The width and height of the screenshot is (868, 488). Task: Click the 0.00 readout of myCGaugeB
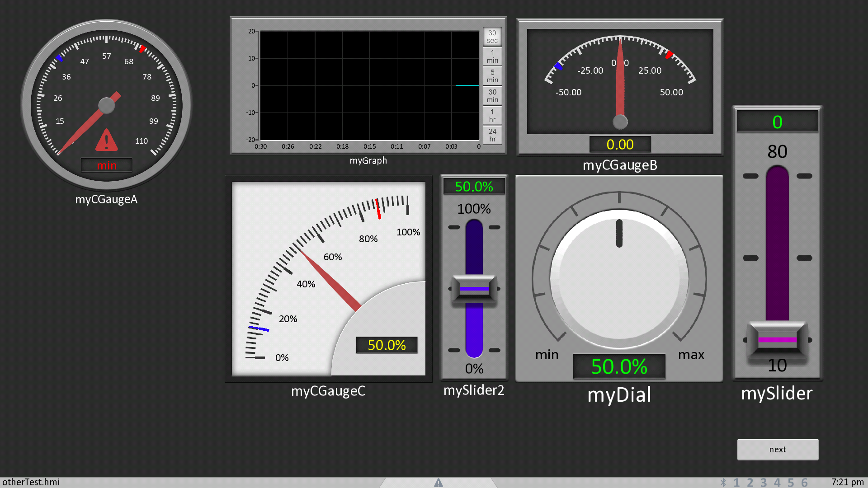[x=620, y=145]
